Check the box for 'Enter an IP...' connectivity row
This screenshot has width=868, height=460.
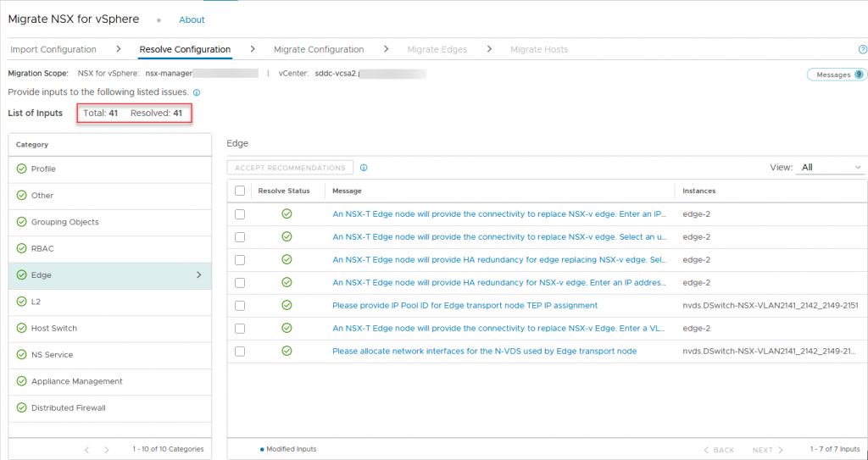coord(240,214)
